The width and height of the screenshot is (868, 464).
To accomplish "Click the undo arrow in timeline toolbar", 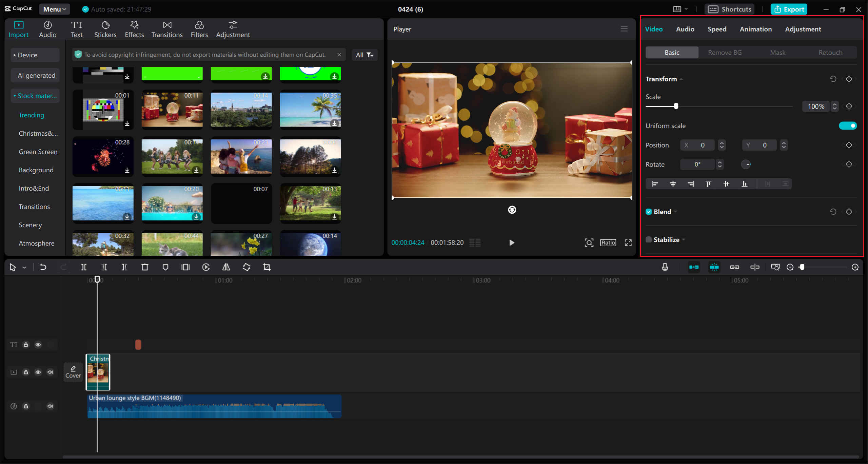I will click(x=43, y=267).
